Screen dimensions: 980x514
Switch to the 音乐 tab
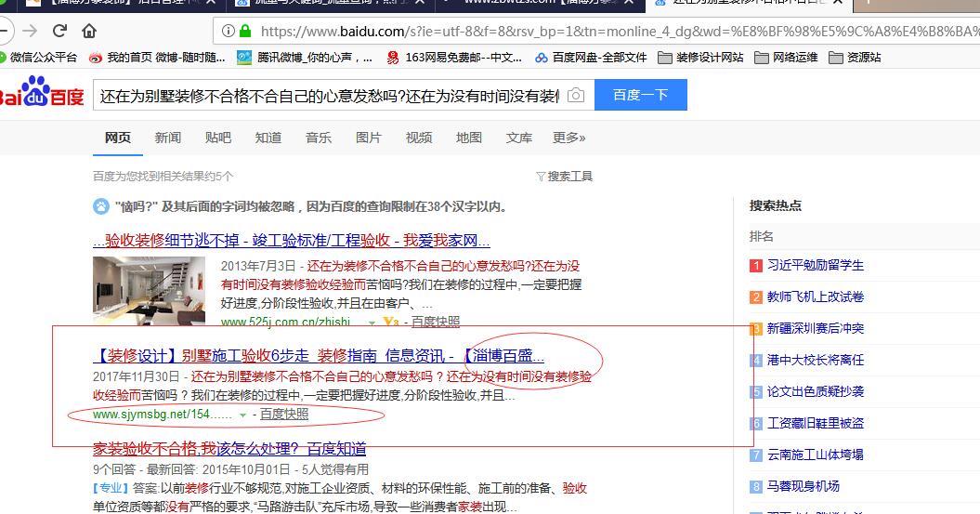pos(318,138)
